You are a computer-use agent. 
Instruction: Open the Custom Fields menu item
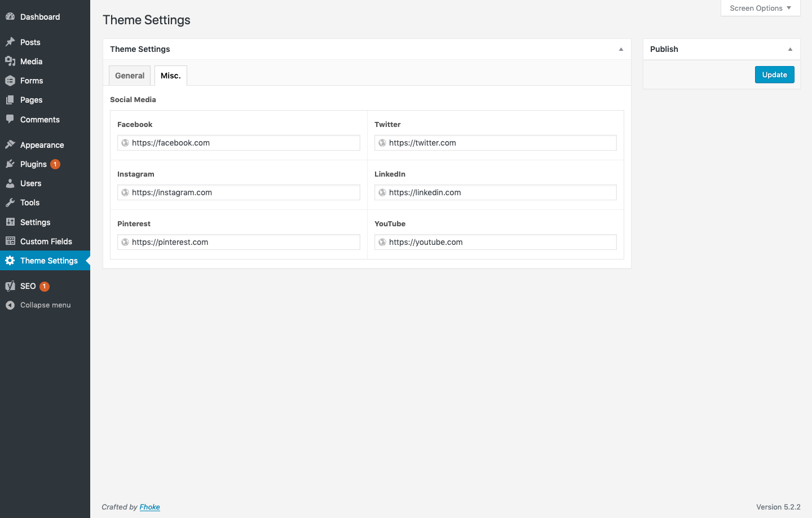(45, 242)
